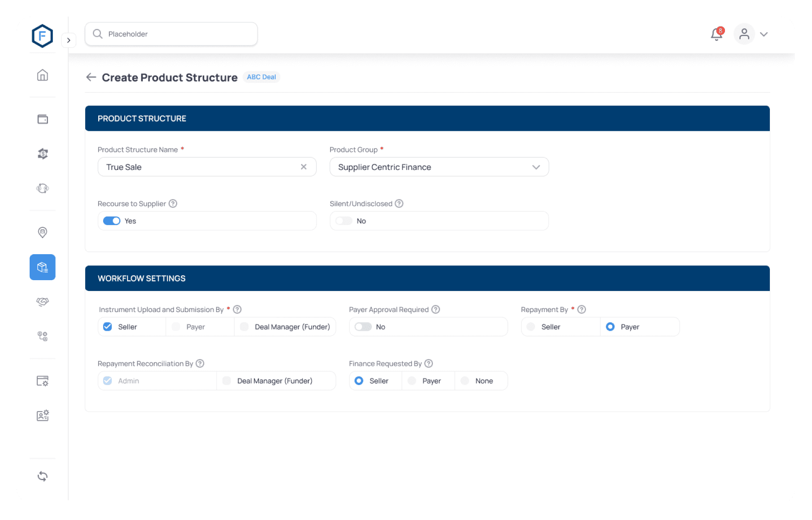Image resolution: width=812 pixels, height=520 pixels.
Task: Open the Product Group dropdown
Action: click(x=439, y=167)
